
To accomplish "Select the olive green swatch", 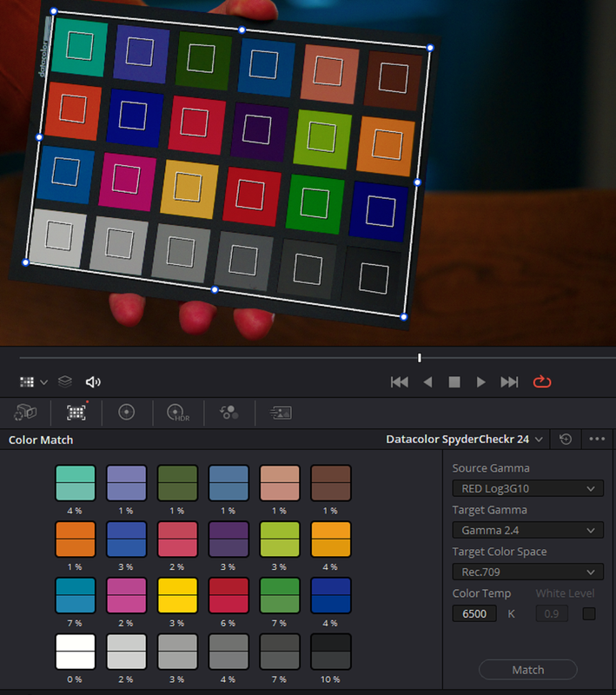I will tap(178, 483).
